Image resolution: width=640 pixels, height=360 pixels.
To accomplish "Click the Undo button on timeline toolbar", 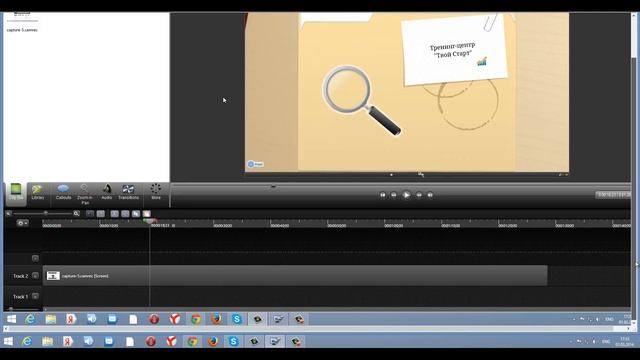I will click(90, 213).
